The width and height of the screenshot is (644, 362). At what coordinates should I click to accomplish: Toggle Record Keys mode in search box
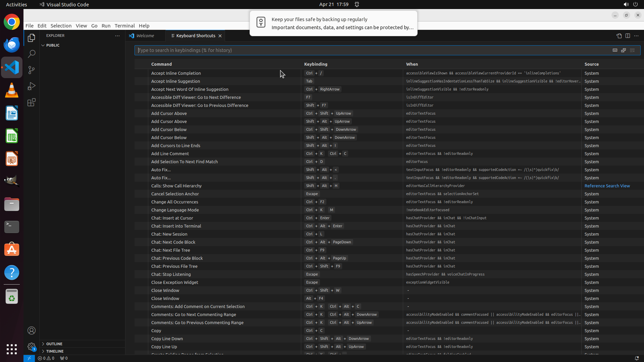click(x=615, y=50)
